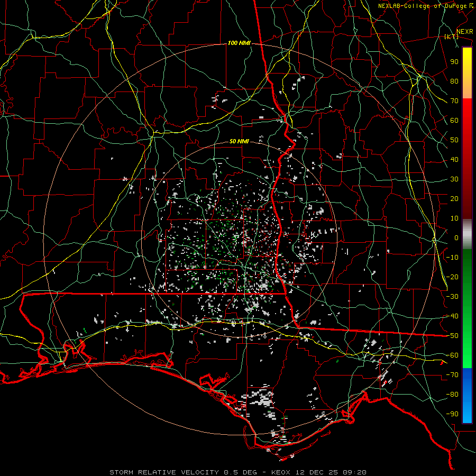This screenshot has height=476, width=476.
Task: Click the "[KT]" units label above color bar
Action: coord(452,36)
